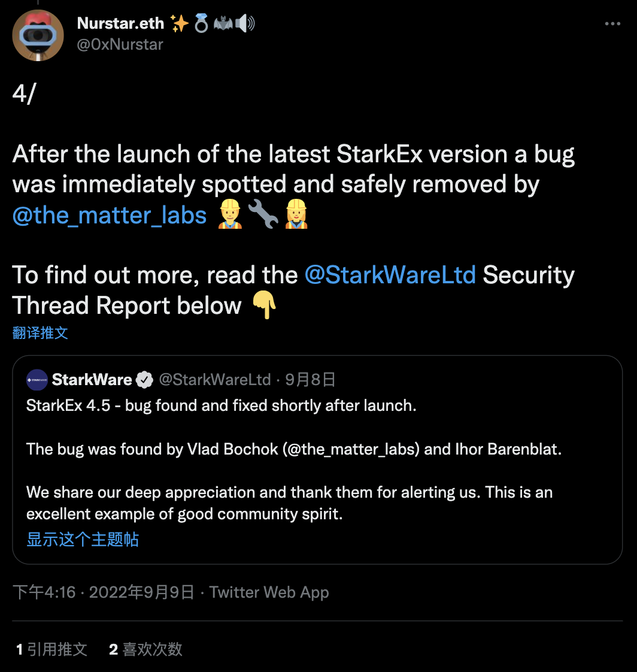Open the quoted tweet's 9月8日 date
637x672 pixels.
[x=310, y=380]
